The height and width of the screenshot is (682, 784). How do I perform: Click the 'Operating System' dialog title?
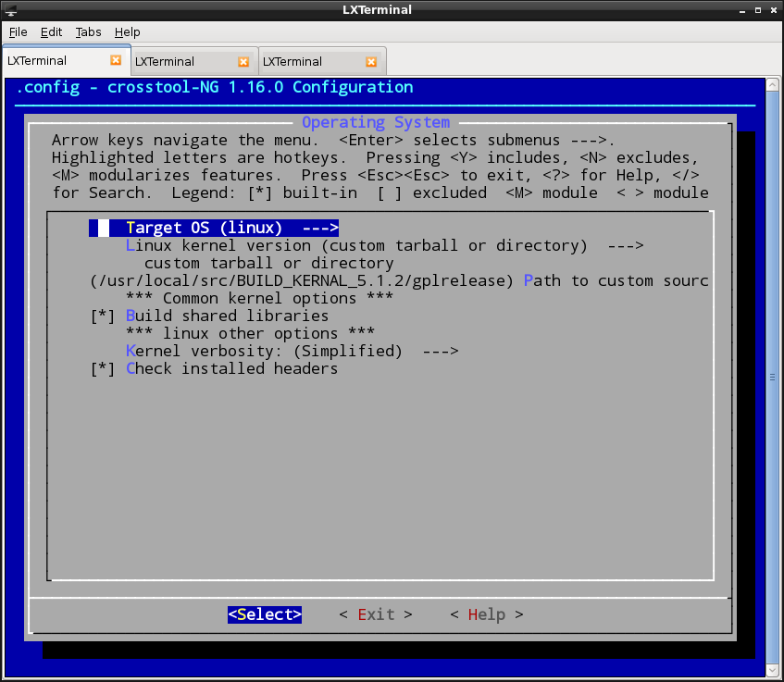[376, 122]
